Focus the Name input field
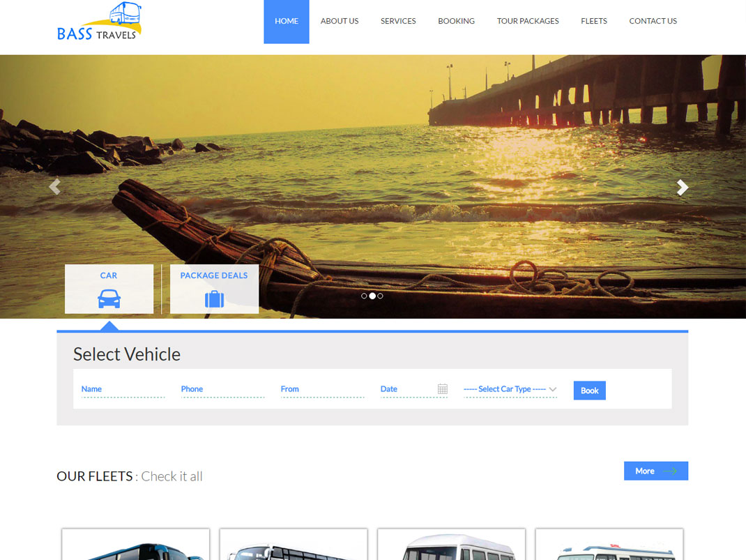 pos(123,389)
